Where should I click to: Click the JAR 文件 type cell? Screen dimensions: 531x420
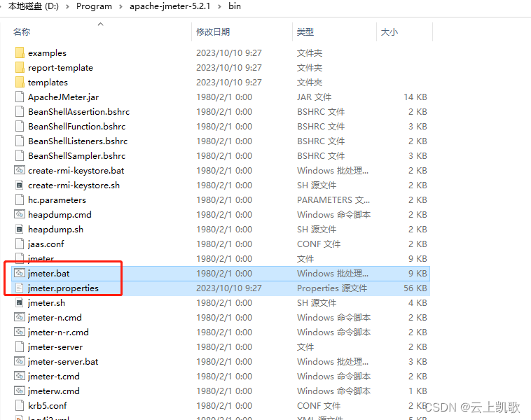coord(314,97)
